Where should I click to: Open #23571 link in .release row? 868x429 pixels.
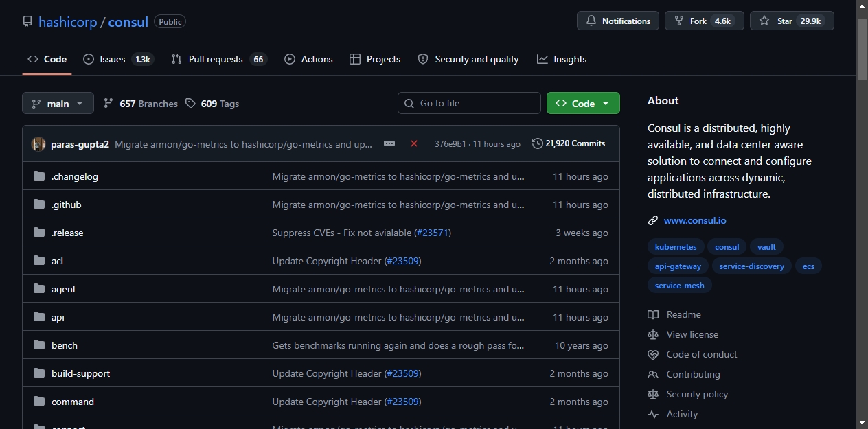point(433,233)
